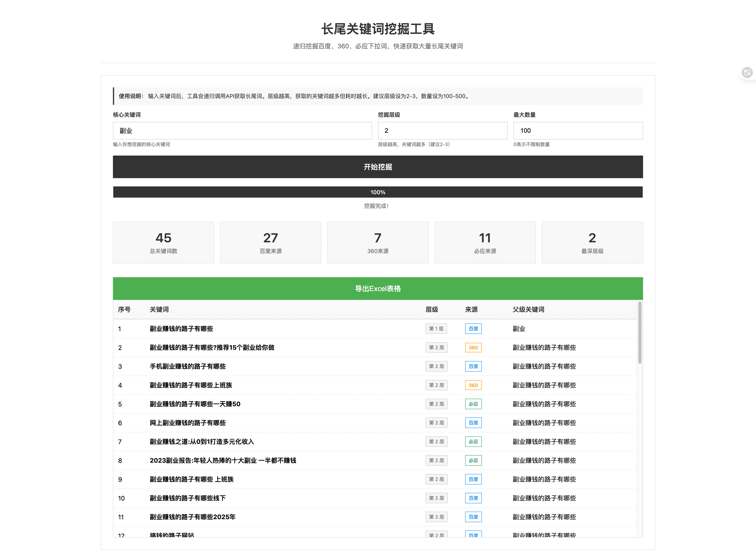Click the 必应 tag in row 5
756x558 pixels.
pos(473,404)
